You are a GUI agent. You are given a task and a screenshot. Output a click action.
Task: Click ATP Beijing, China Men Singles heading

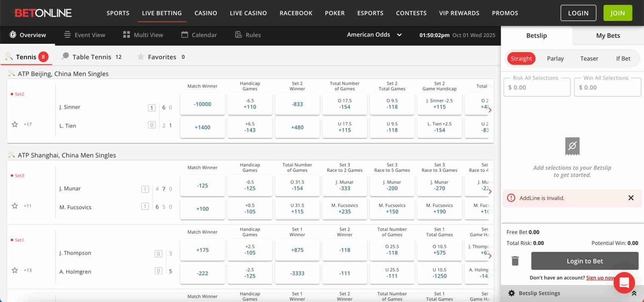pos(63,74)
